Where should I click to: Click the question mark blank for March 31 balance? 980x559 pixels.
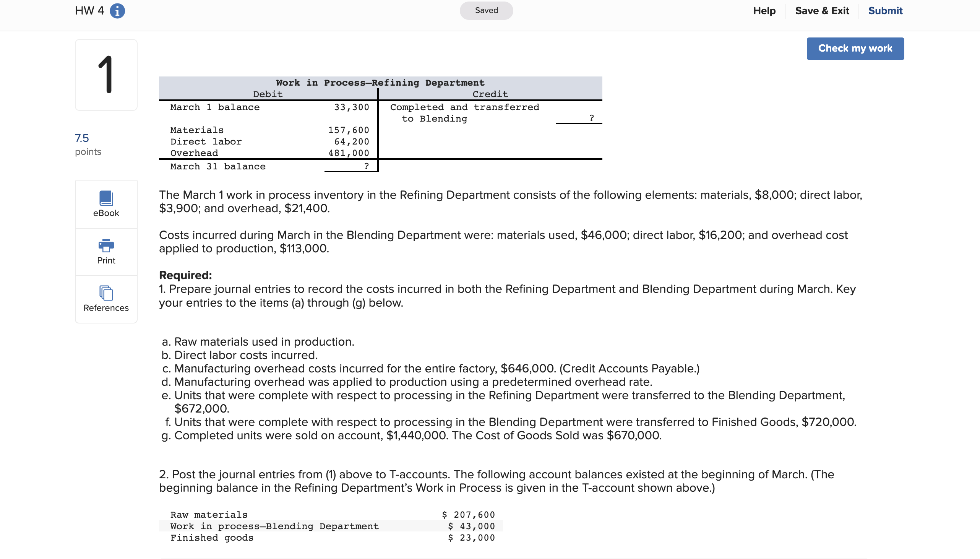pyautogui.click(x=366, y=166)
